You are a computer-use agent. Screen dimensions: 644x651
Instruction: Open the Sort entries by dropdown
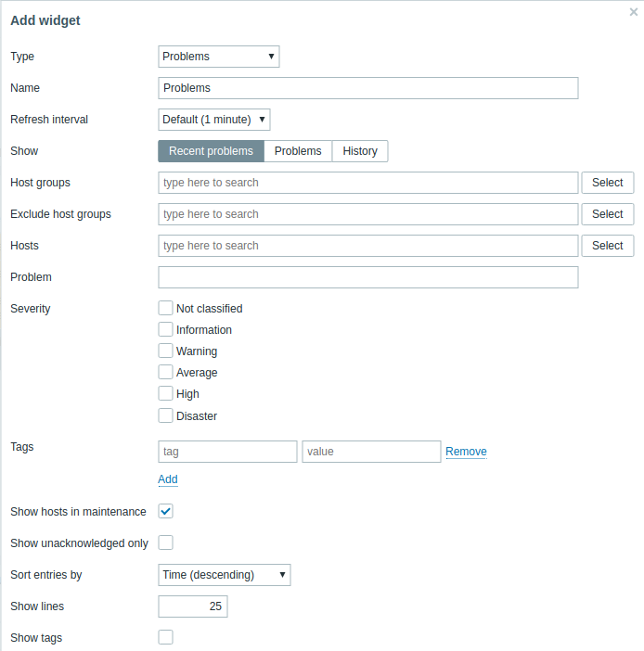click(225, 575)
